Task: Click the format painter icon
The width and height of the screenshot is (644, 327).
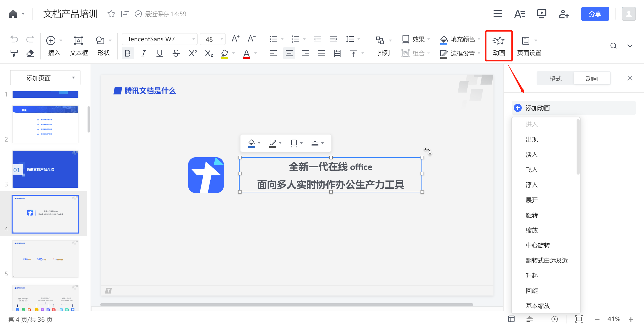Action: [x=14, y=53]
